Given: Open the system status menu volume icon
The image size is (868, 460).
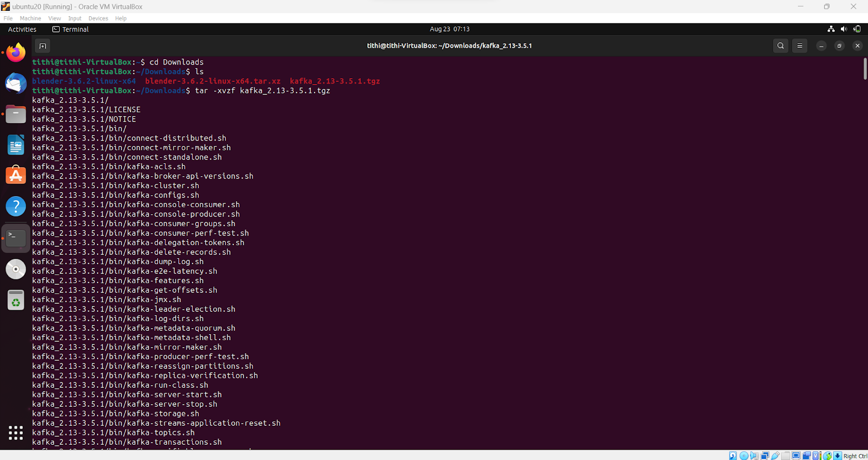Looking at the screenshot, I should (844, 29).
